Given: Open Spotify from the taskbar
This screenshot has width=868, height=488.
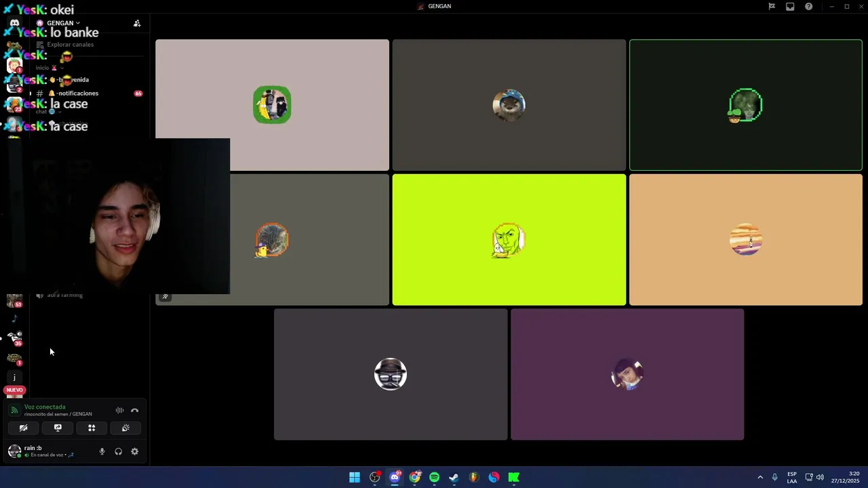Looking at the screenshot, I should point(434,477).
